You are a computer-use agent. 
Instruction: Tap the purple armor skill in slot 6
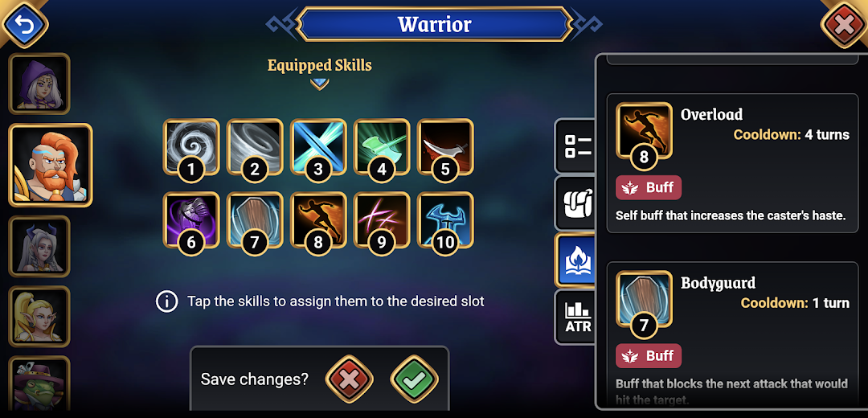pos(191,219)
